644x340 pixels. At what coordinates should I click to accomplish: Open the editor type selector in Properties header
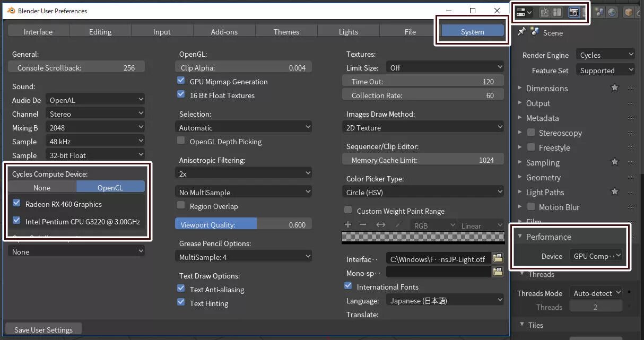(x=524, y=12)
